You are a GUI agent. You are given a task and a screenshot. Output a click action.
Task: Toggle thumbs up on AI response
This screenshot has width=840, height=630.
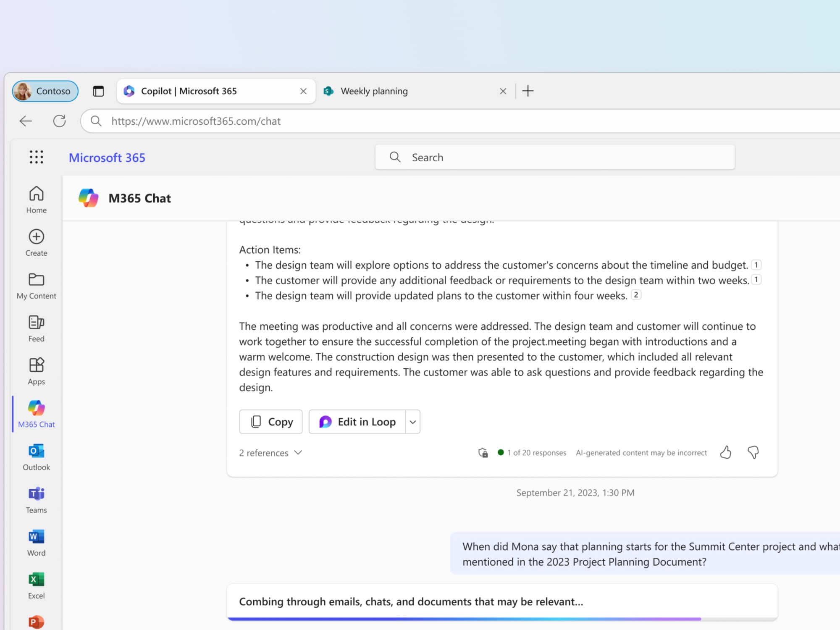(x=726, y=452)
